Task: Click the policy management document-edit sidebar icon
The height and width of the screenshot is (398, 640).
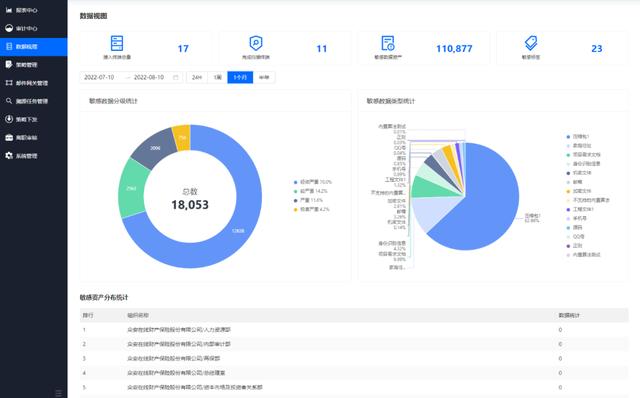Action: [x=9, y=64]
